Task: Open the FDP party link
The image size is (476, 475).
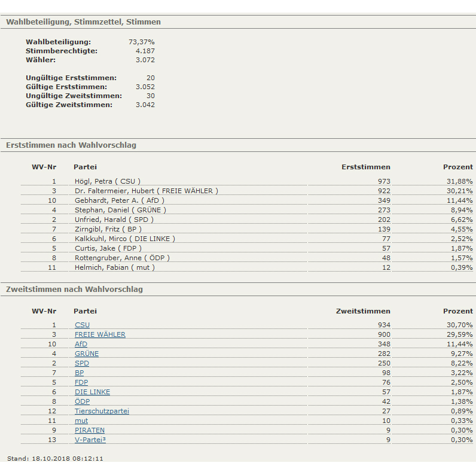Action: click(x=81, y=382)
